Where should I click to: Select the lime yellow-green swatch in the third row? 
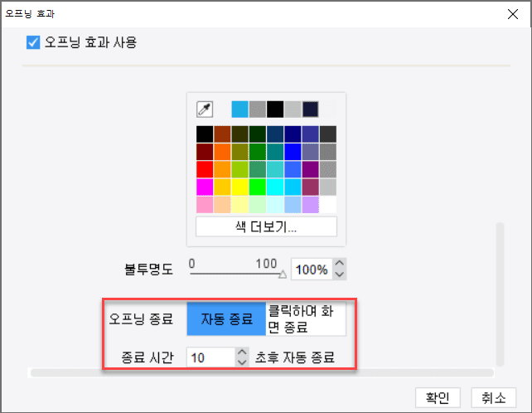point(239,169)
